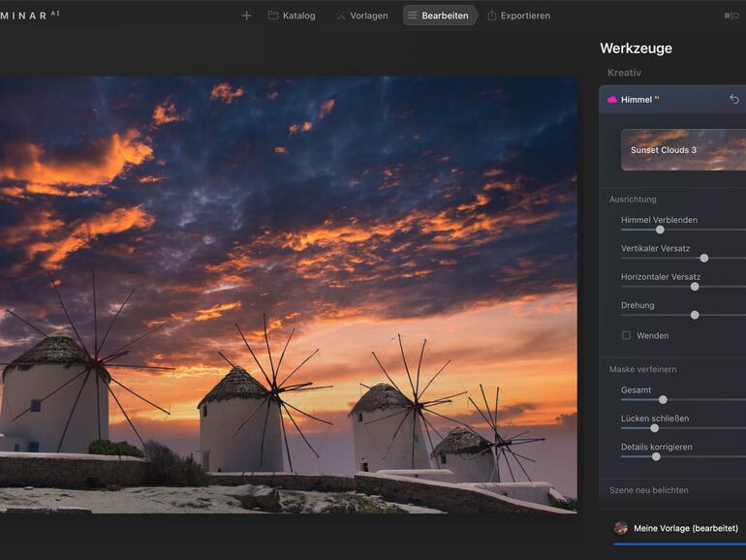Adjust the Vertikaler Versatz slider
The height and width of the screenshot is (560, 746).
coord(704,259)
